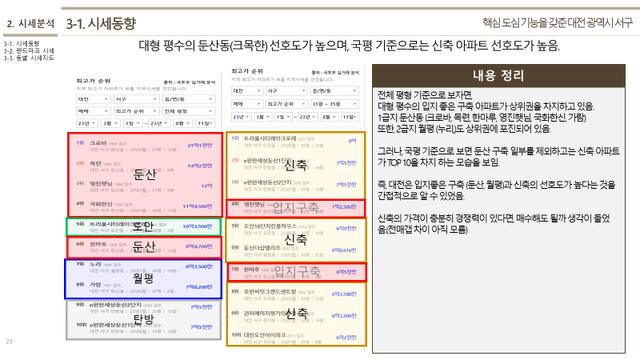Image resolution: width=640 pixels, height=360 pixels.
Task: Select the 6위 둔산더샵엘리프 ranking row
Action: coord(295,251)
